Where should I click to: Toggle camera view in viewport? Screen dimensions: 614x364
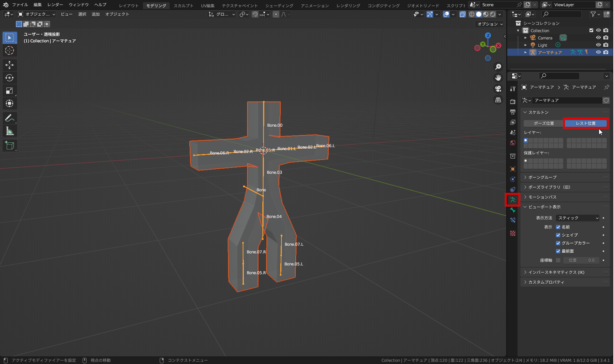point(498,89)
